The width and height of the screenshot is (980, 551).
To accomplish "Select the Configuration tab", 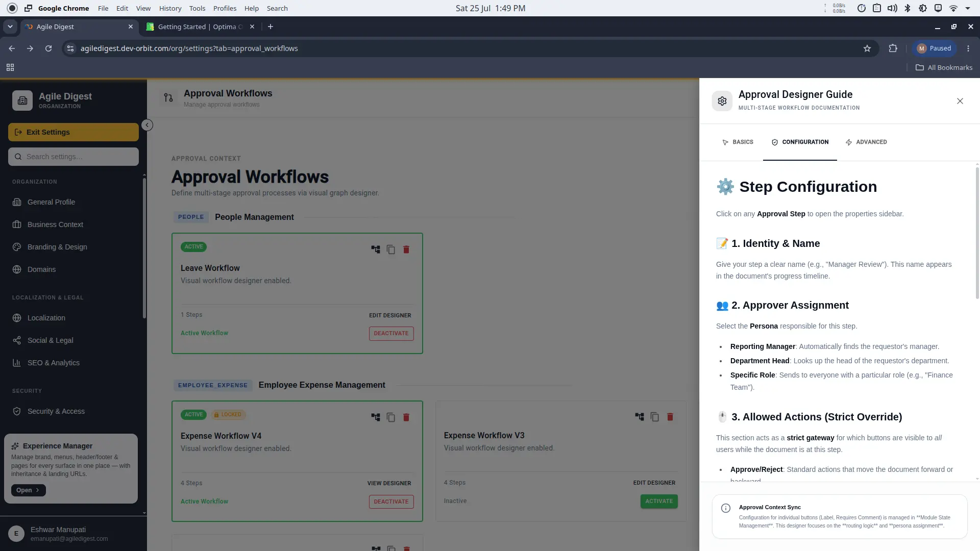I will (800, 142).
